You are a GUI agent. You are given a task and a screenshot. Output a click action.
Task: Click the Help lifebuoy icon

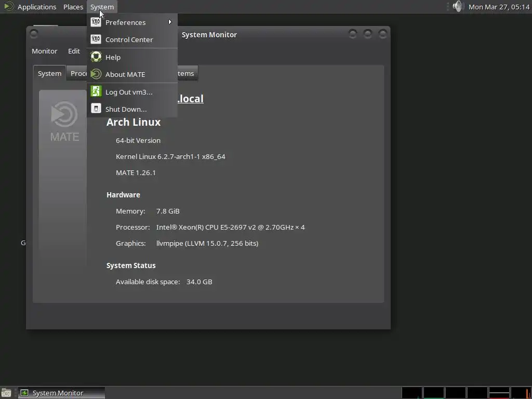(x=96, y=57)
